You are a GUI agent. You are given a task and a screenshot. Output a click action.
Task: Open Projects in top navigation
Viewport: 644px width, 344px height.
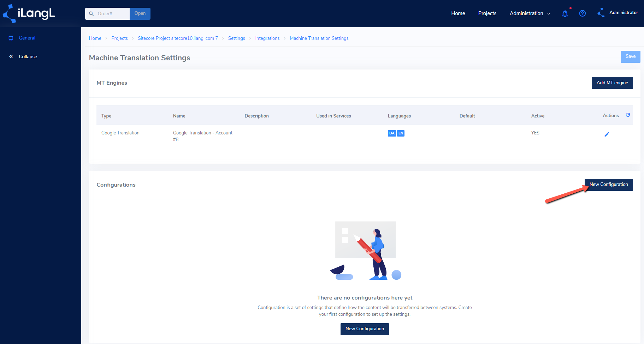(487, 13)
